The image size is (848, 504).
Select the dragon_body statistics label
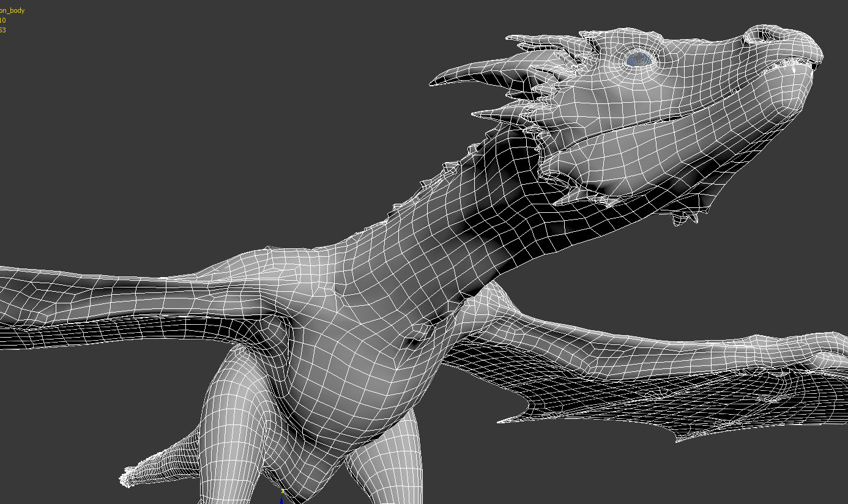click(12, 10)
